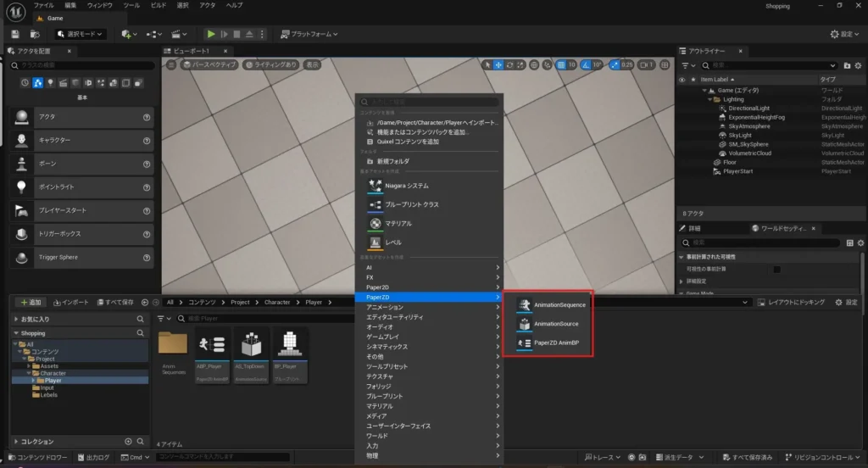Image resolution: width=868 pixels, height=468 pixels.
Task: Click the Lit view mode button
Action: [271, 64]
